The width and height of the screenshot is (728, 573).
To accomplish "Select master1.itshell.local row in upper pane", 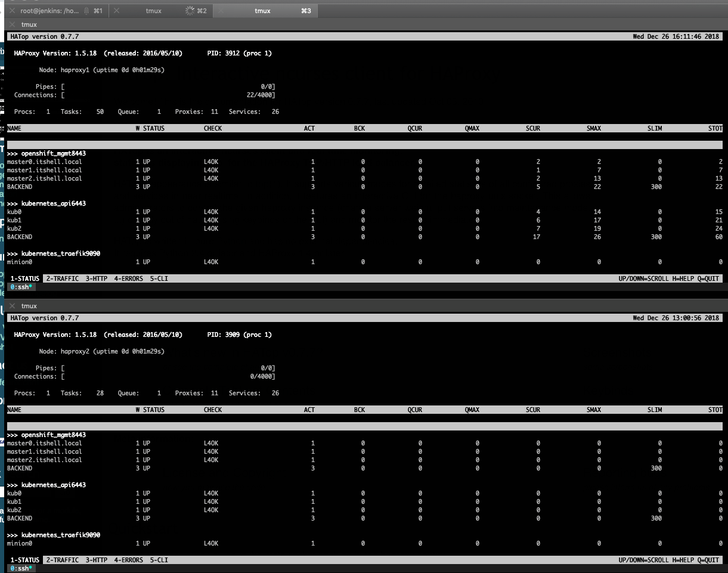I will pos(364,170).
